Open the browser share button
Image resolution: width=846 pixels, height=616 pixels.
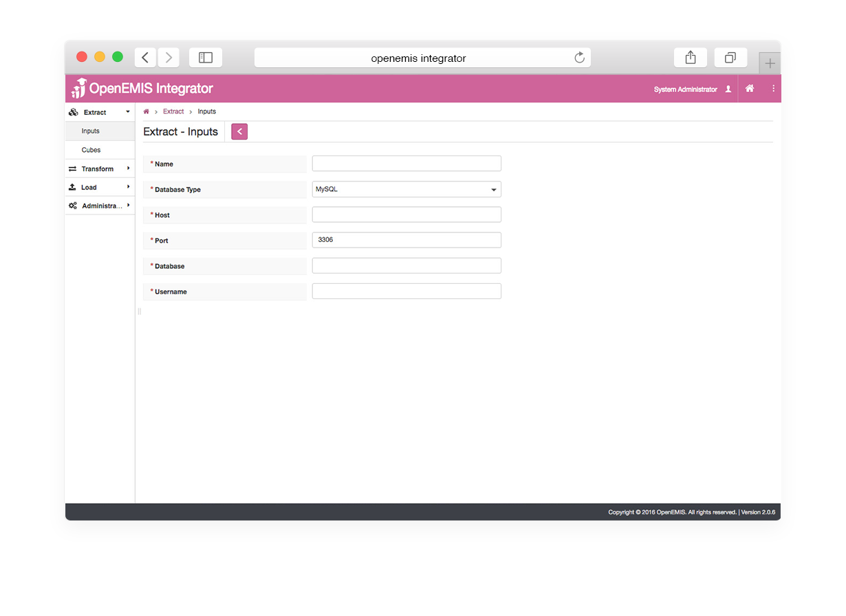coord(691,58)
